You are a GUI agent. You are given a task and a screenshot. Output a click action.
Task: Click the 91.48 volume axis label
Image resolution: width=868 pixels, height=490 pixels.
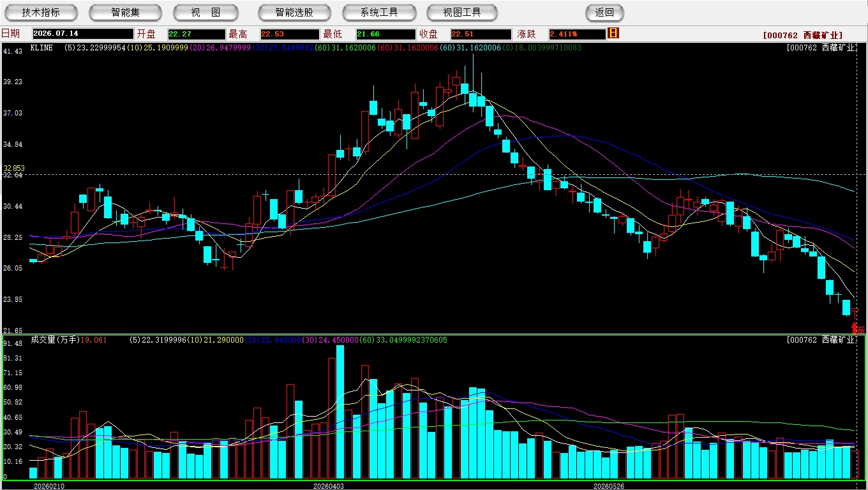[x=13, y=343]
